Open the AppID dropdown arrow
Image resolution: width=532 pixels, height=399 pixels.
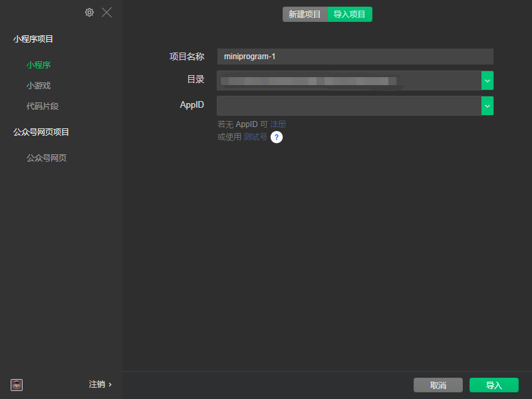pos(487,106)
